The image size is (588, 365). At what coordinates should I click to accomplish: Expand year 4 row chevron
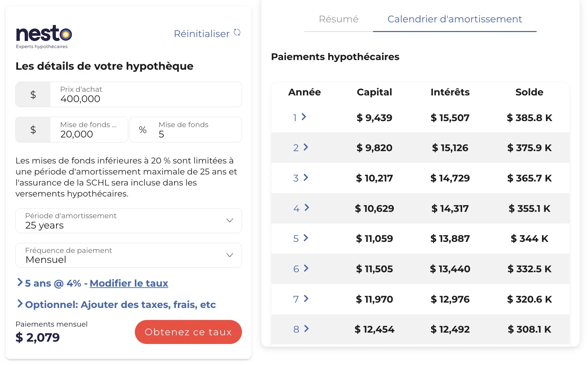coord(307,208)
